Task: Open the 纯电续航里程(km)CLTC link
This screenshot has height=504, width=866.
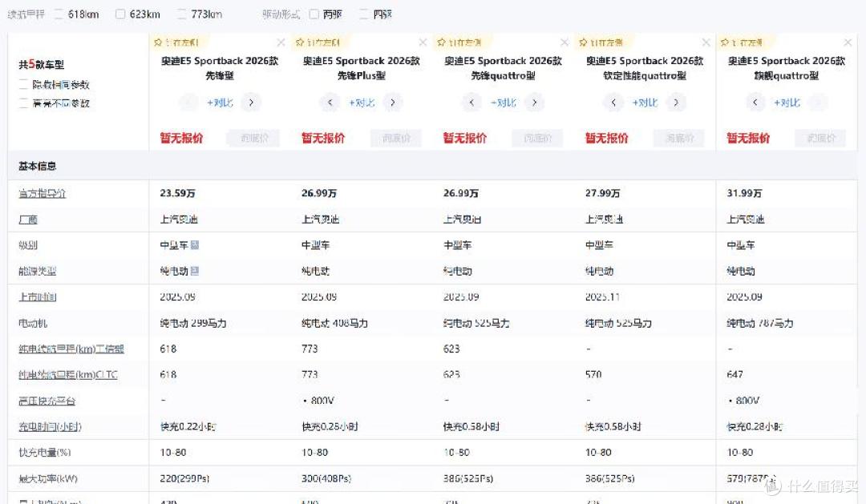Action: 68,375
